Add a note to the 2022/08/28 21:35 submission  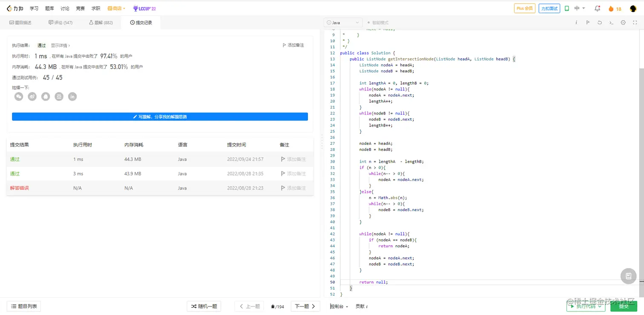[x=293, y=174]
